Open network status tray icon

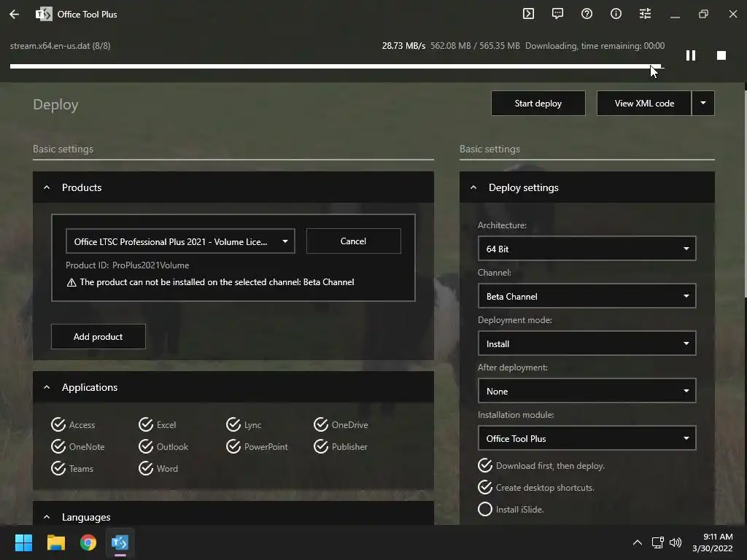[x=658, y=542]
